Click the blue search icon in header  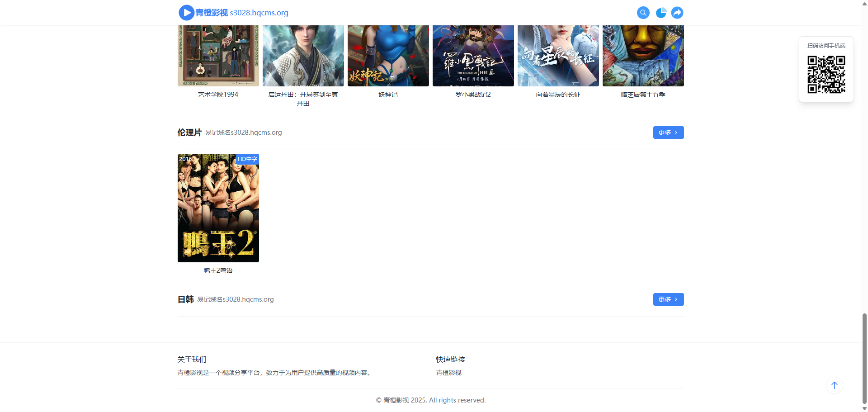pyautogui.click(x=643, y=13)
